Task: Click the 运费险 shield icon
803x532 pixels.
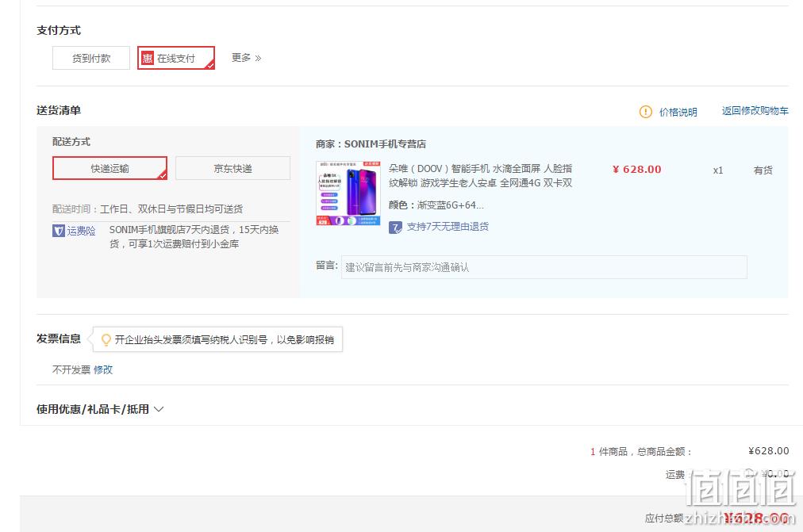Action: pyautogui.click(x=59, y=231)
